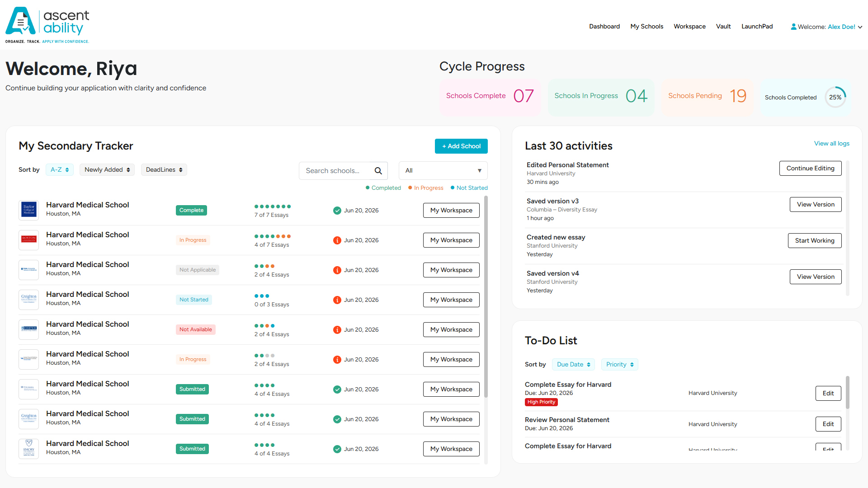Click the Schools Completed 25% progress ring
Screen dimensions: 868x488
835,97
